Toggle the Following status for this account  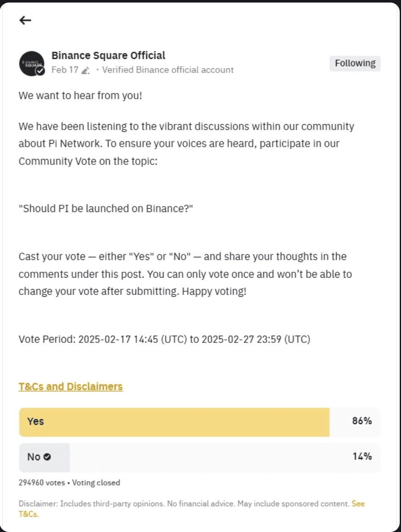[x=355, y=63]
